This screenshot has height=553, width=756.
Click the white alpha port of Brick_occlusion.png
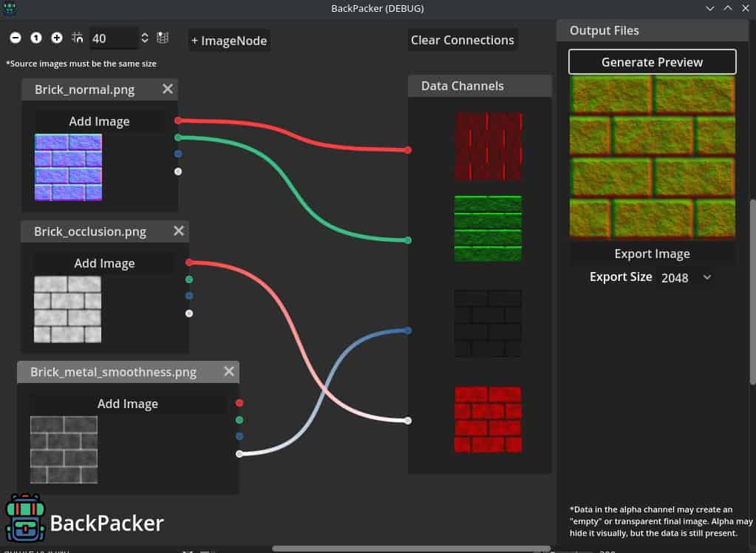click(x=189, y=313)
